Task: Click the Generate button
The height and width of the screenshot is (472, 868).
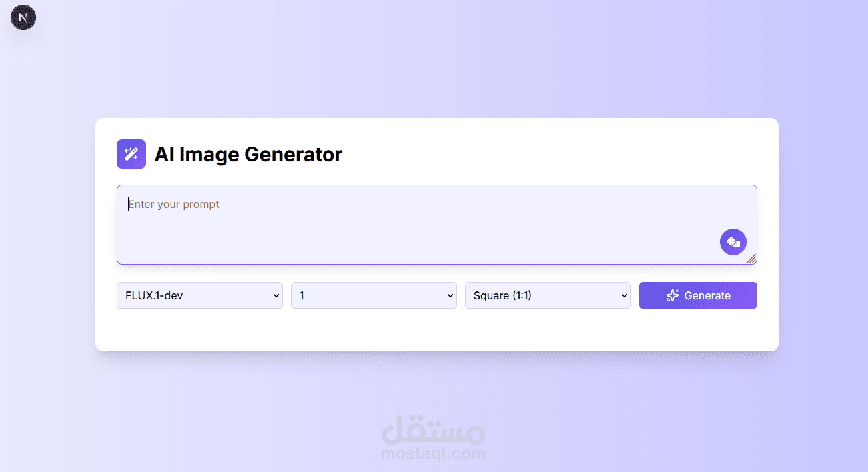Action: [x=698, y=295]
